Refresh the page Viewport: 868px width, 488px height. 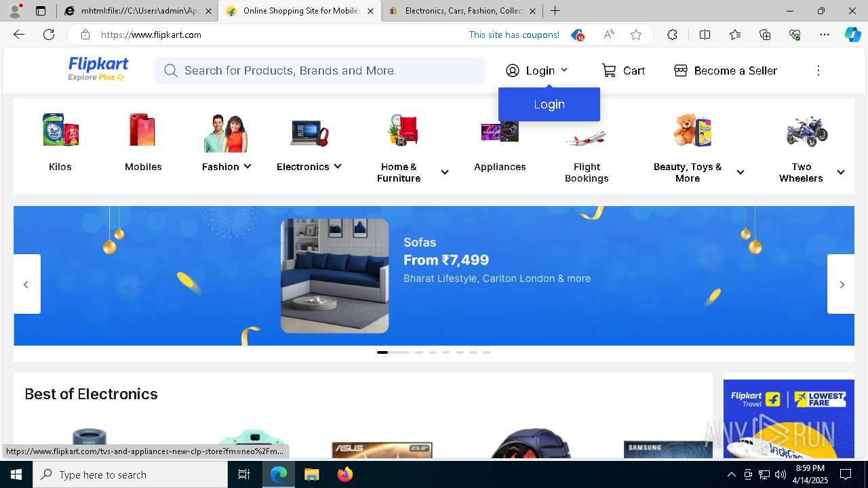tap(49, 35)
